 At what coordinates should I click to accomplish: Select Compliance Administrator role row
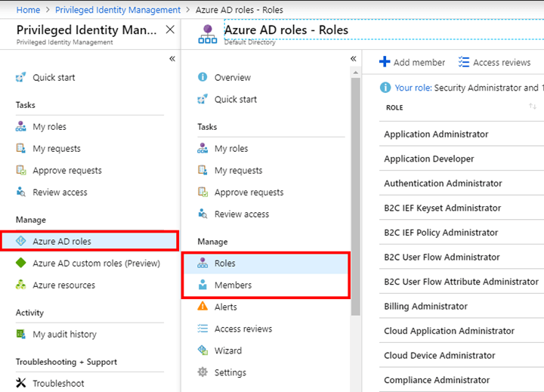[x=462, y=380]
